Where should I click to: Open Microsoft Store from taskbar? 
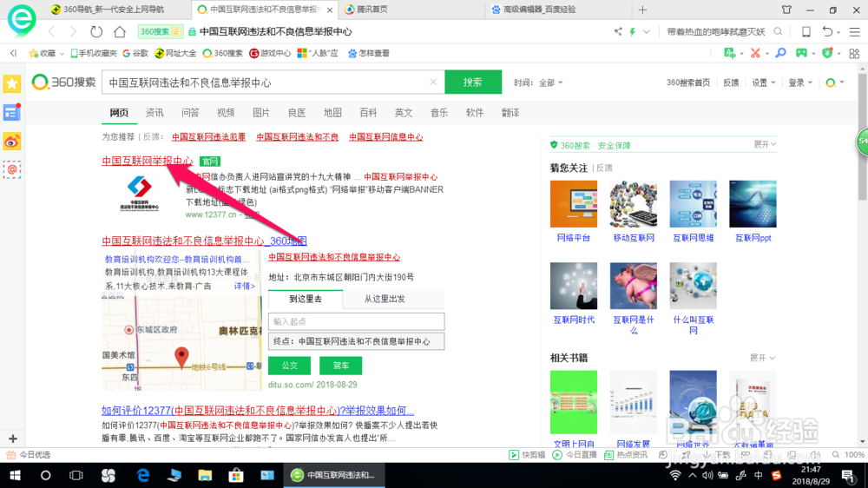[x=236, y=475]
